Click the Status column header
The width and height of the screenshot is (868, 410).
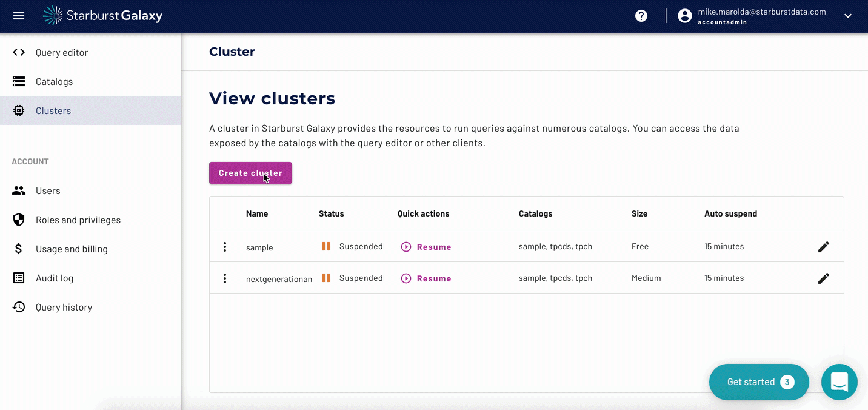(331, 213)
